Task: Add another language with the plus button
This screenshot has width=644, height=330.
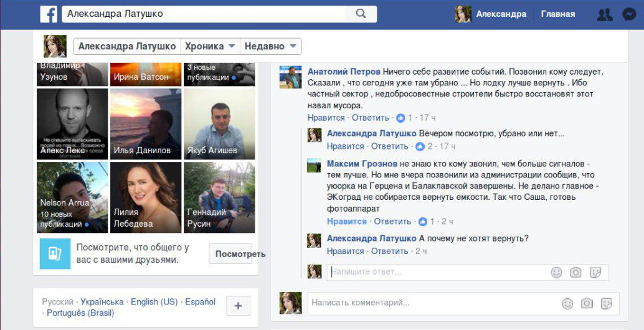Action: [238, 306]
